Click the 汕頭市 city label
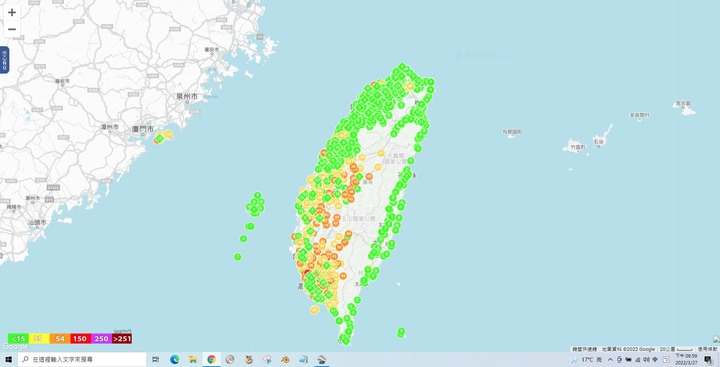The width and height of the screenshot is (720, 367). tap(37, 222)
